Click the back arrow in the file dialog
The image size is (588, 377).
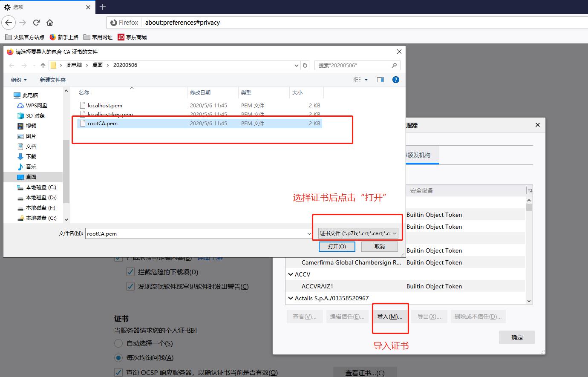[x=12, y=65]
